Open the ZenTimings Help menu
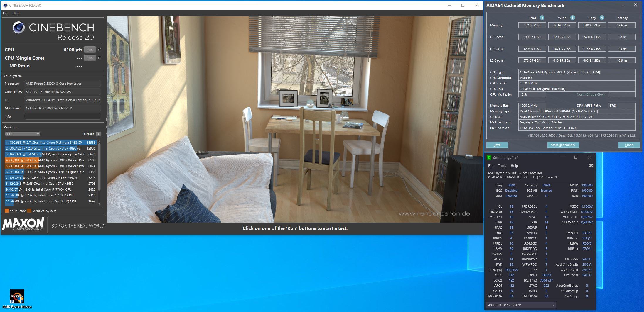This screenshot has height=312, width=644. (x=514, y=166)
